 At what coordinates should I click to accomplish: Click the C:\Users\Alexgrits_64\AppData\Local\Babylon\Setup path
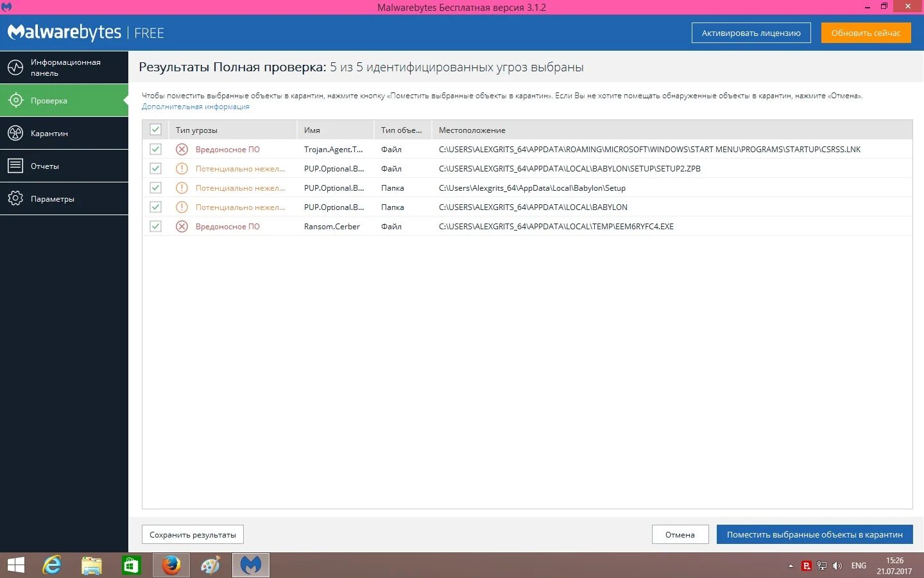pyautogui.click(x=532, y=188)
